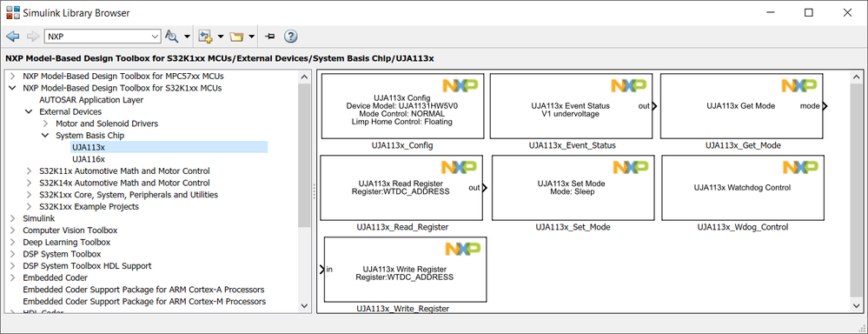Click block panel scroll up arrow
This screenshot has height=334, width=868.
(856, 77)
